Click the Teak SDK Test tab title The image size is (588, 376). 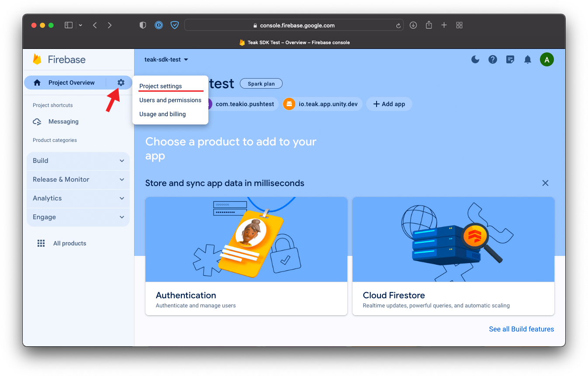click(298, 42)
